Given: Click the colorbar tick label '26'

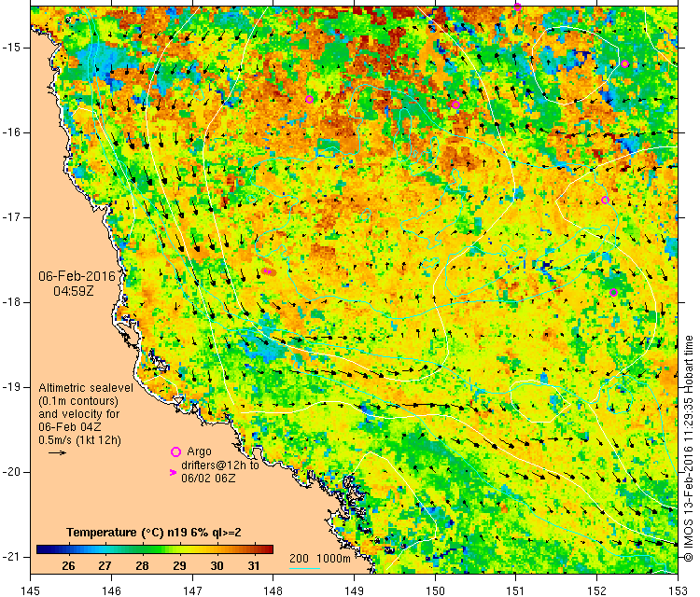Looking at the screenshot, I should 68,566.
